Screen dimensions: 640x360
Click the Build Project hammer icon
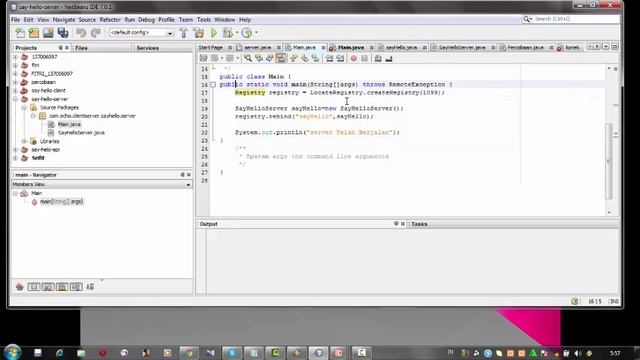click(184, 33)
